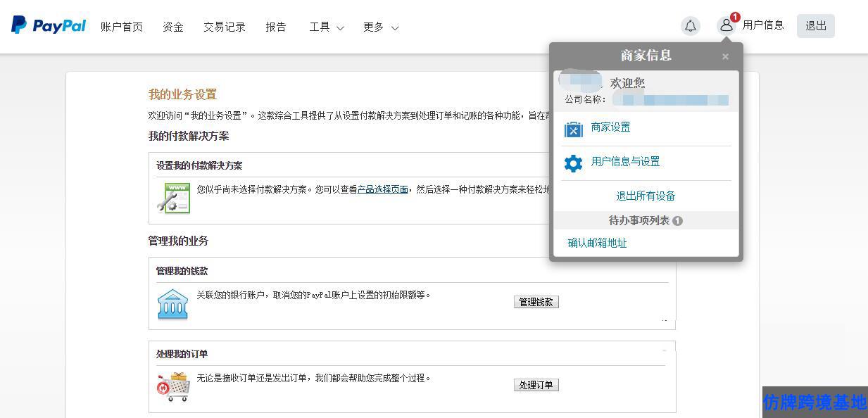868x418 pixels.
Task: Close the 商家信息 popup panel
Action: tap(725, 56)
